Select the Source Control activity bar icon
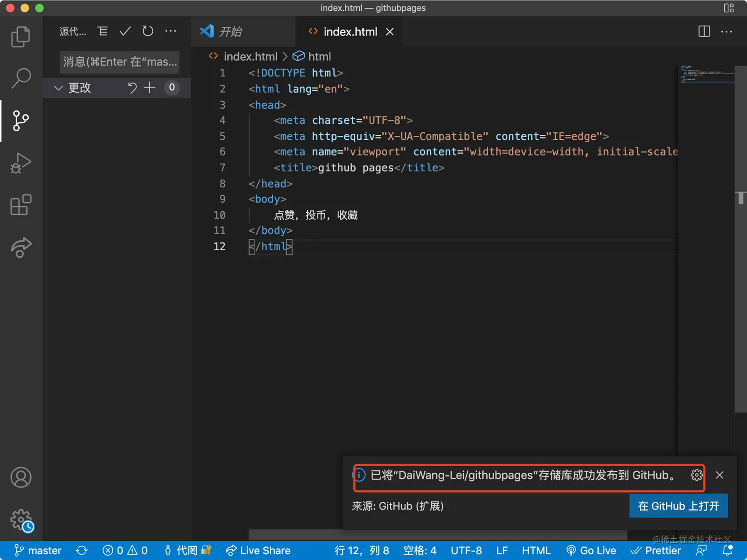The width and height of the screenshot is (747, 560). point(21,120)
